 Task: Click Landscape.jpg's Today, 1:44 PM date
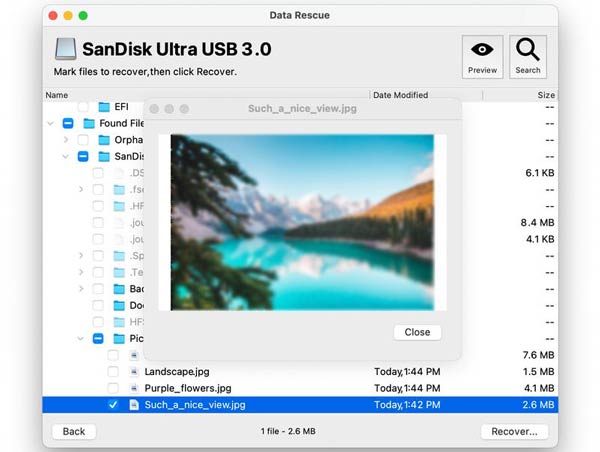407,372
